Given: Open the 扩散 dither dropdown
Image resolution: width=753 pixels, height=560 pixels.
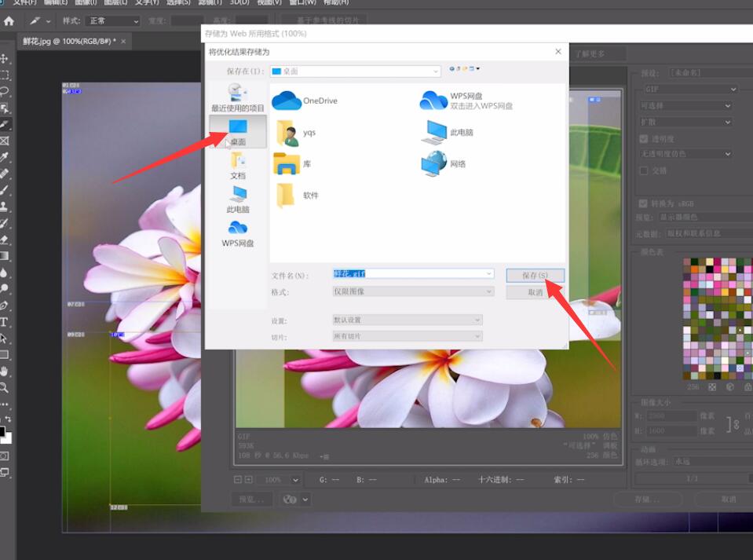Looking at the screenshot, I should point(685,122).
